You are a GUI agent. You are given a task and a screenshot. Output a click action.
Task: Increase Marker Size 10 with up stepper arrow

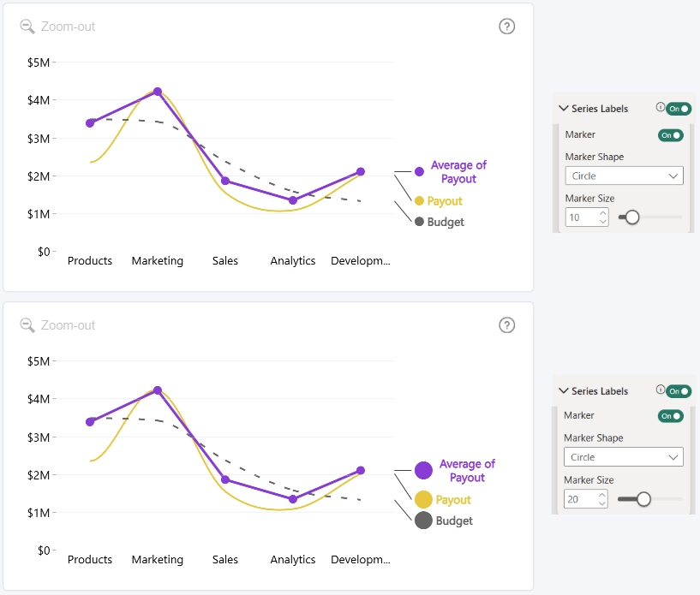[602, 213]
